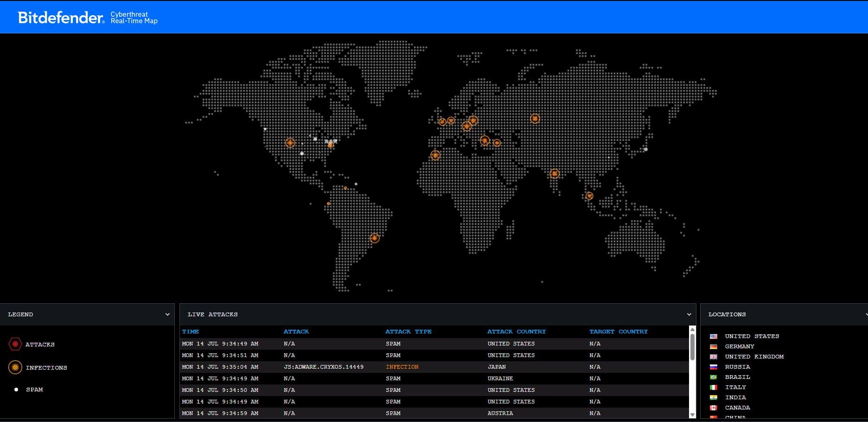The height and width of the screenshot is (422, 868).
Task: Click the Bitdefender logo
Action: click(61, 18)
